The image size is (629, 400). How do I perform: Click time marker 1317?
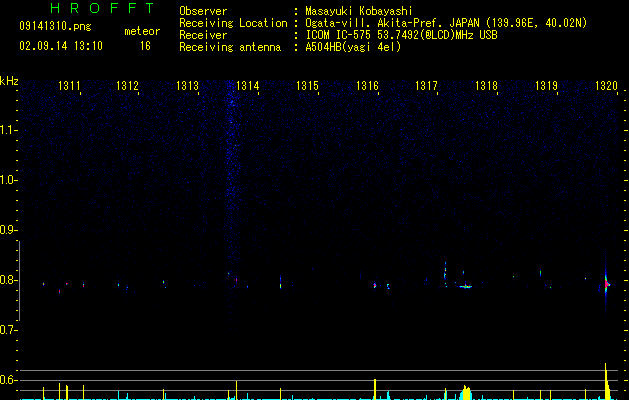426,86
